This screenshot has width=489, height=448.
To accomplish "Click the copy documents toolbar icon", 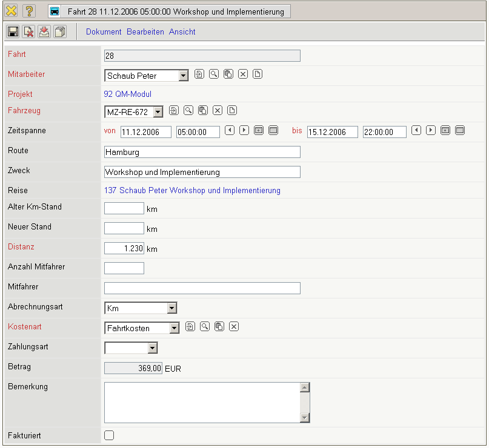I will click(60, 31).
